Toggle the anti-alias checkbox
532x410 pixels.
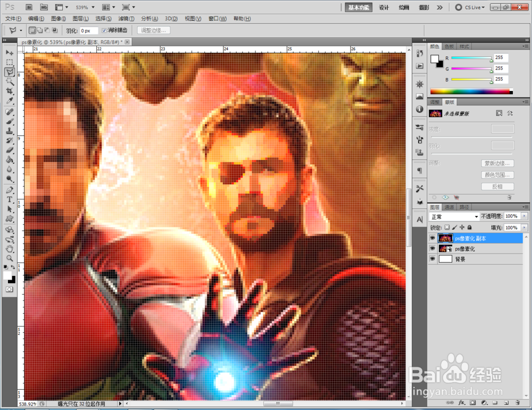click(x=104, y=30)
